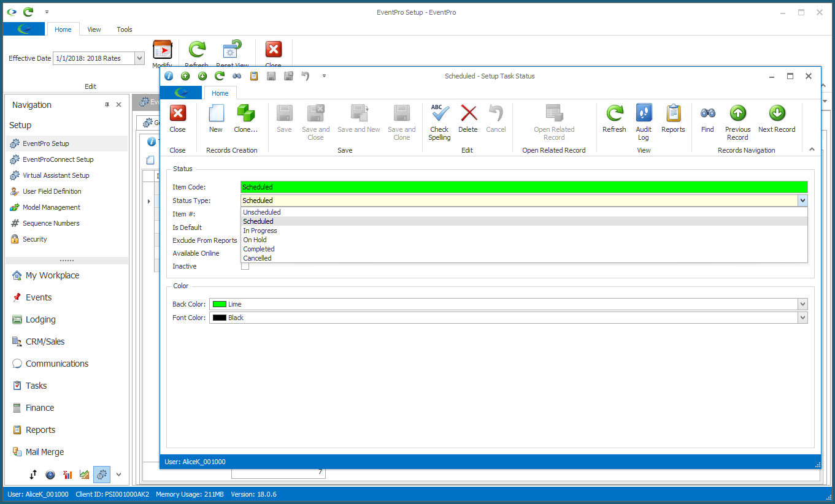835x504 pixels.
Task: Click the Refresh icon in the dialog View group
Action: click(x=614, y=113)
